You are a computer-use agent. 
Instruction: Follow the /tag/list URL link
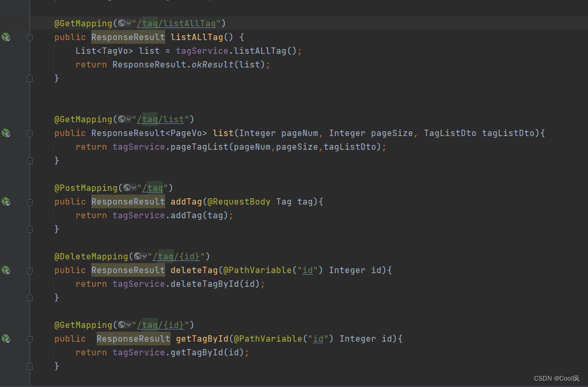coord(160,120)
